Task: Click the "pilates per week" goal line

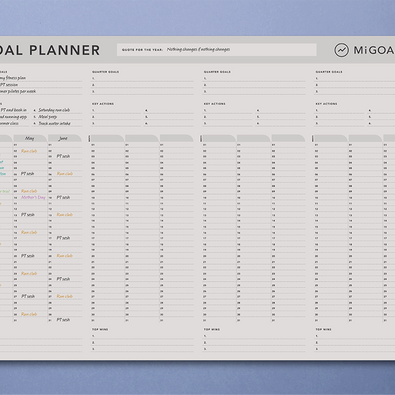Action: (18, 91)
